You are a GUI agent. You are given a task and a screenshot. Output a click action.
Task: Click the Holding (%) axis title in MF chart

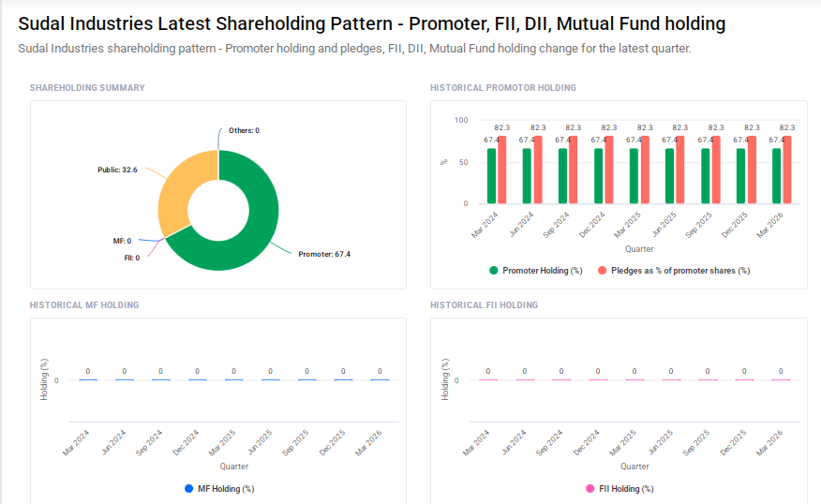[x=44, y=379]
